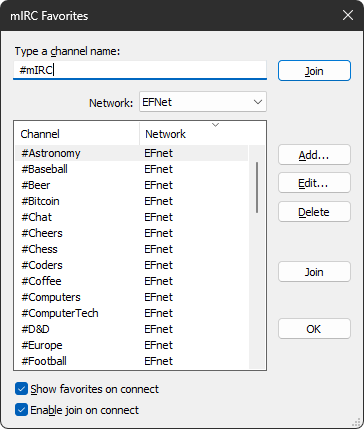The width and height of the screenshot is (364, 429).
Task: Select the #Coders channel row
Action: pyautogui.click(x=132, y=265)
